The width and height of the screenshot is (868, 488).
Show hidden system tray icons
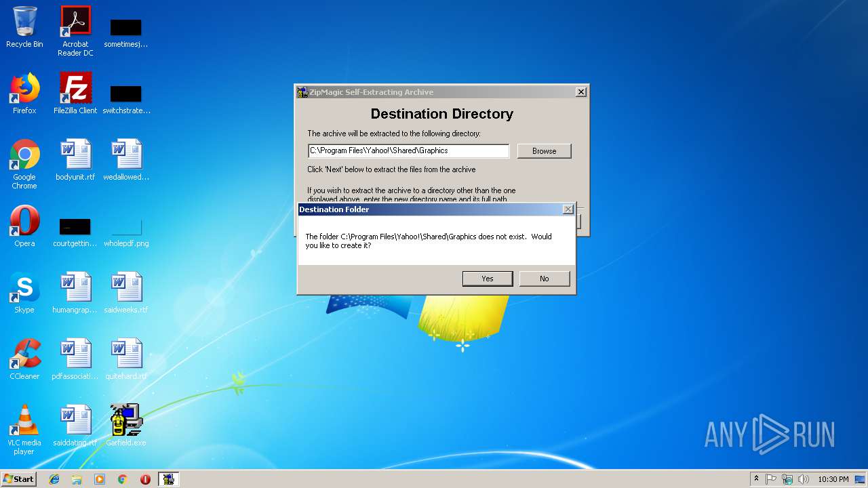coord(756,479)
